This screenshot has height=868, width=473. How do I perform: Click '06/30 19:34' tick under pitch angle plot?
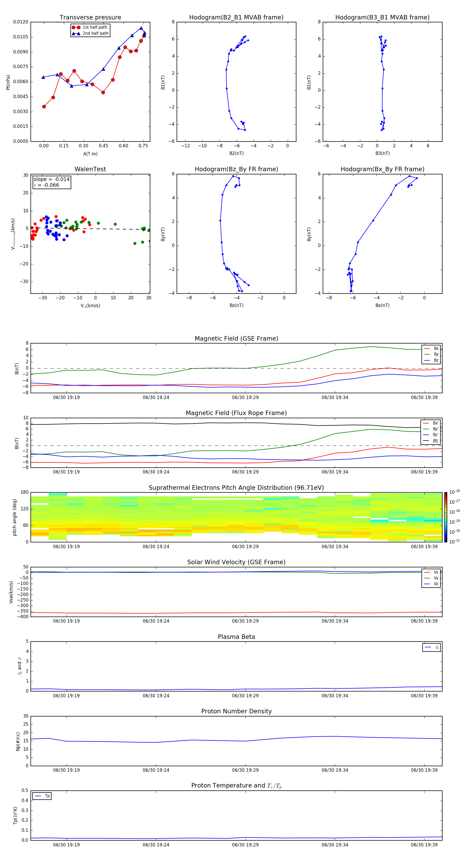335,547
